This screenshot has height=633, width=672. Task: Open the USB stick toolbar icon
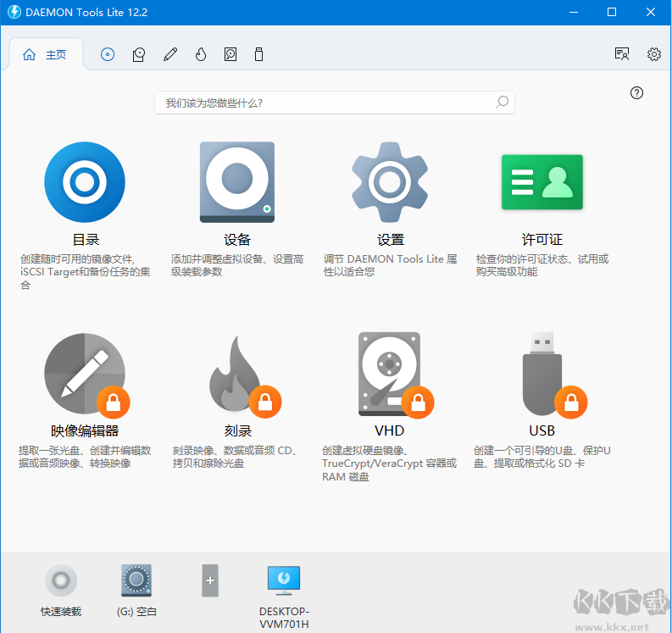click(x=258, y=54)
